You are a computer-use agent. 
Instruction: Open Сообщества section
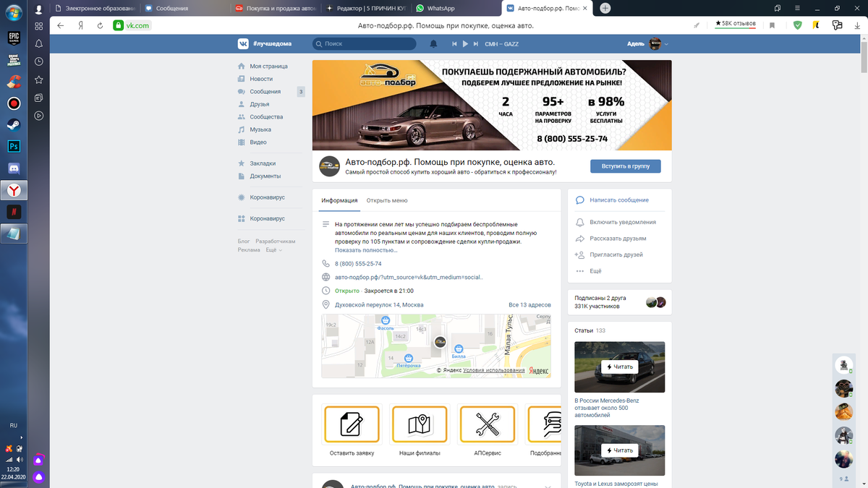pos(268,116)
